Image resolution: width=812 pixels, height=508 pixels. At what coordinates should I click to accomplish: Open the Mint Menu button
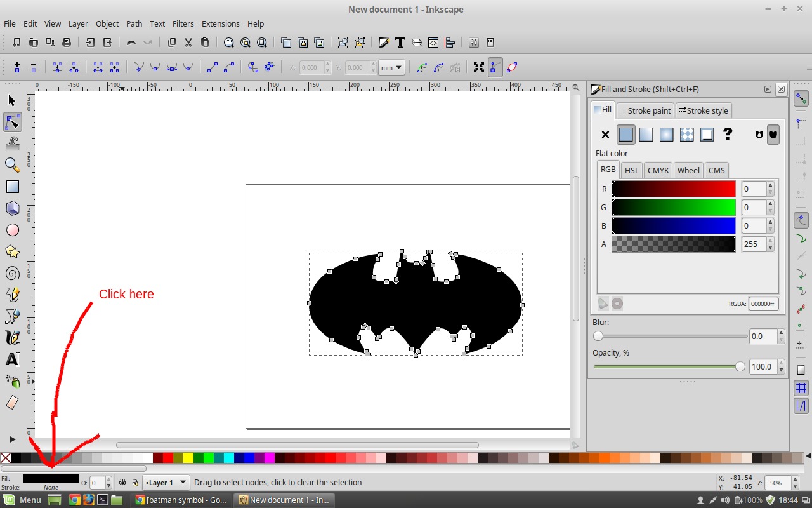pyautogui.click(x=22, y=500)
